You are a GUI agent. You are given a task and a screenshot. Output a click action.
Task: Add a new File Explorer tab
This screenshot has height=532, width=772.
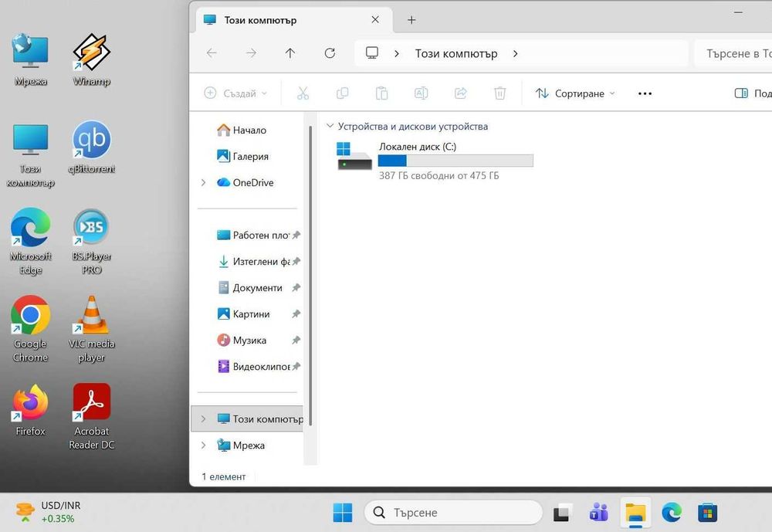(x=411, y=20)
